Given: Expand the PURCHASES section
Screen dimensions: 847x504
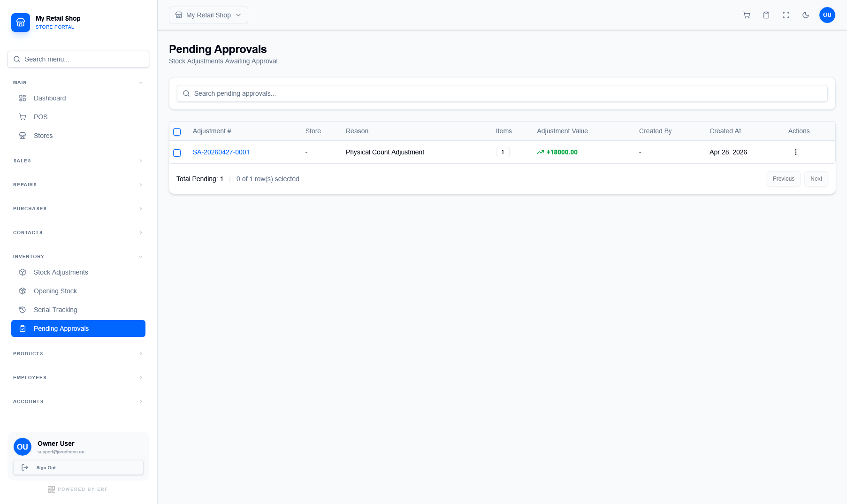Looking at the screenshot, I should tap(78, 209).
